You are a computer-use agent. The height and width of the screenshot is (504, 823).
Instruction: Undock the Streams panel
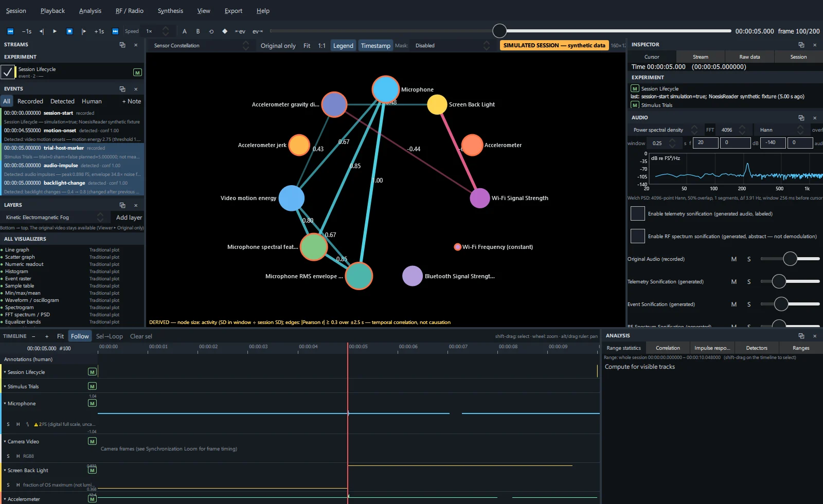pyautogui.click(x=122, y=45)
